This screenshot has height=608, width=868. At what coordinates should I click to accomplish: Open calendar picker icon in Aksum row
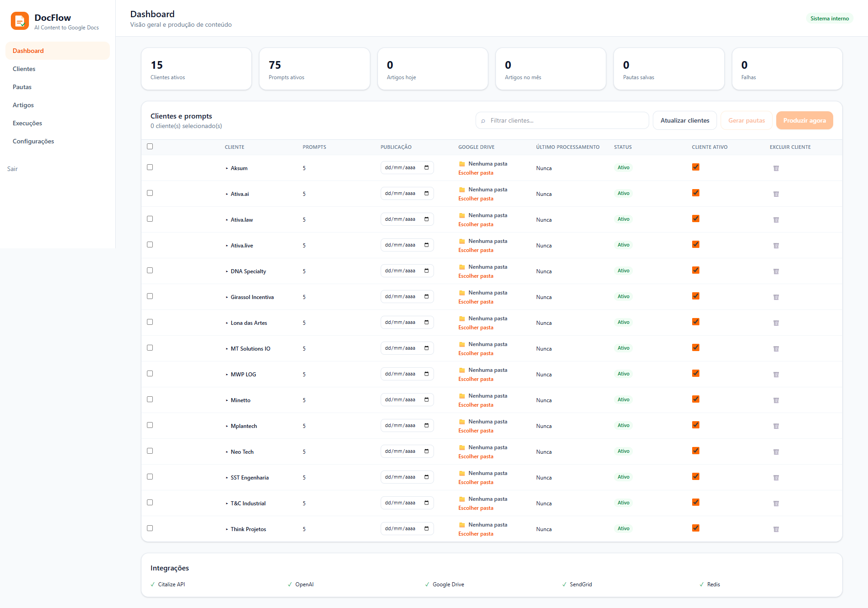point(426,167)
